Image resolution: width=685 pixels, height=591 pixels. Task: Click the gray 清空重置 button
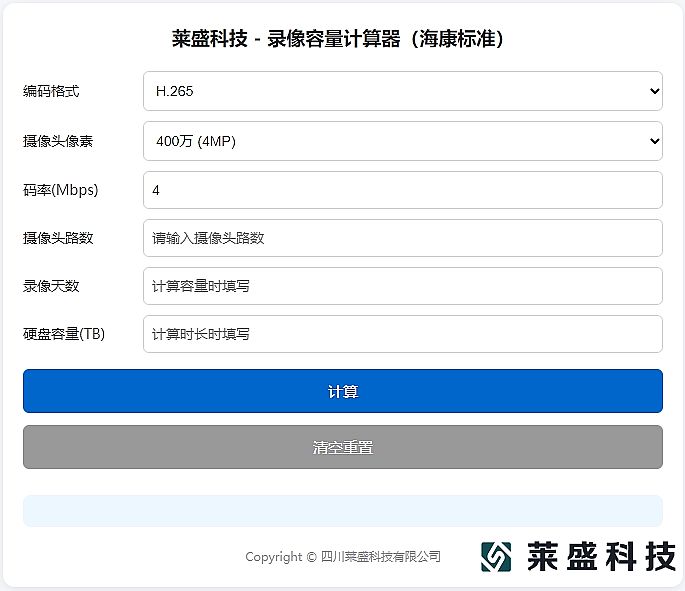point(343,447)
